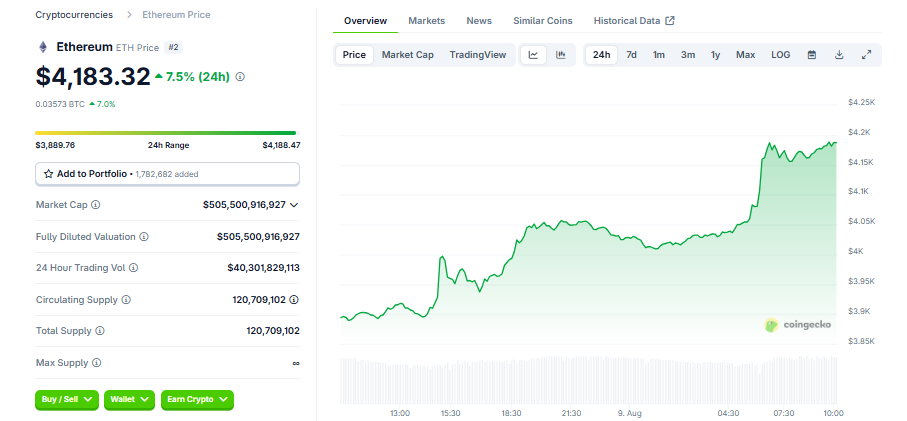The width and height of the screenshot is (907, 421).
Task: Open the News tab
Action: pyautogui.click(x=479, y=21)
